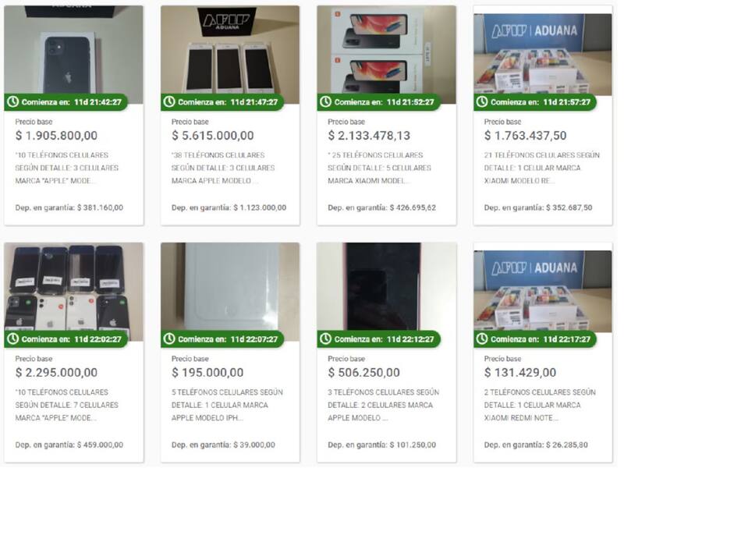This screenshot has width=741, height=560.
Task: Open the stacked Xiaomi boxes photo
Action: pyautogui.click(x=387, y=55)
